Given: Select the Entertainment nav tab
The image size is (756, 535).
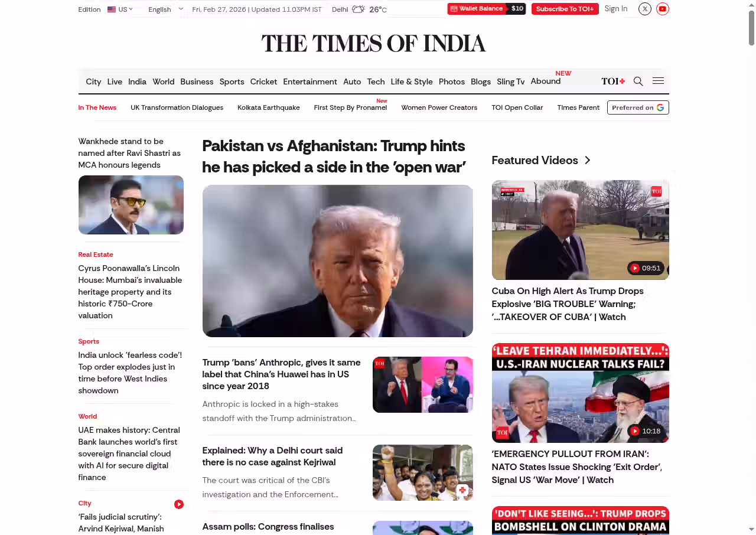Looking at the screenshot, I should point(310,81).
